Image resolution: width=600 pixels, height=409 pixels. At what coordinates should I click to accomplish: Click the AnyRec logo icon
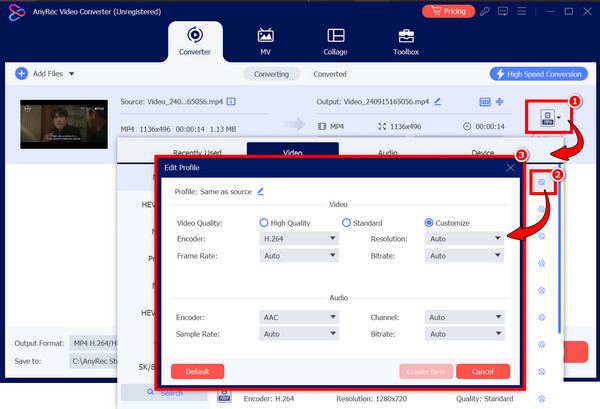point(16,12)
